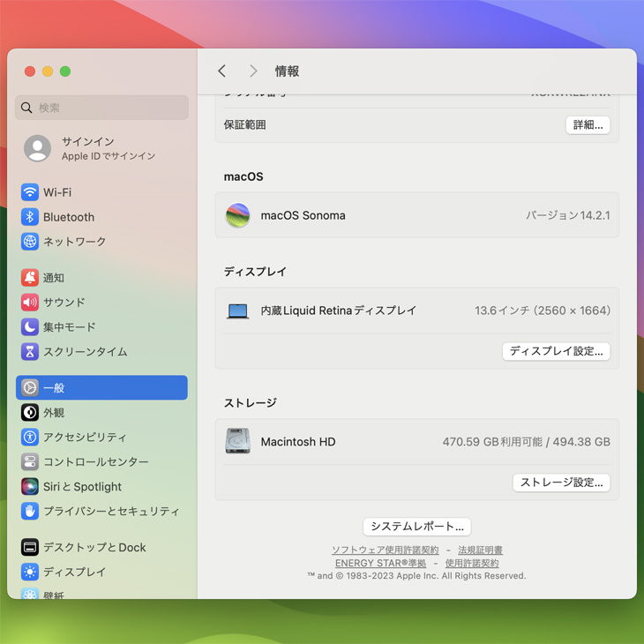Click the 法規証明書 link

coord(480,550)
